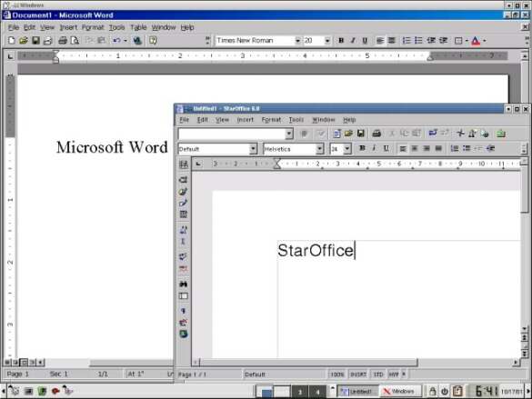Click Word's decrease indent icon
This screenshot has height=399, width=532.
(x=431, y=41)
